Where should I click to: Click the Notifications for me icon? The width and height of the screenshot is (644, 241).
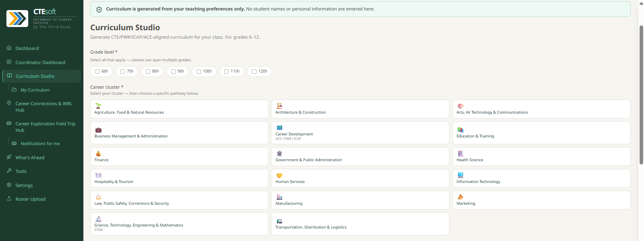tap(14, 143)
